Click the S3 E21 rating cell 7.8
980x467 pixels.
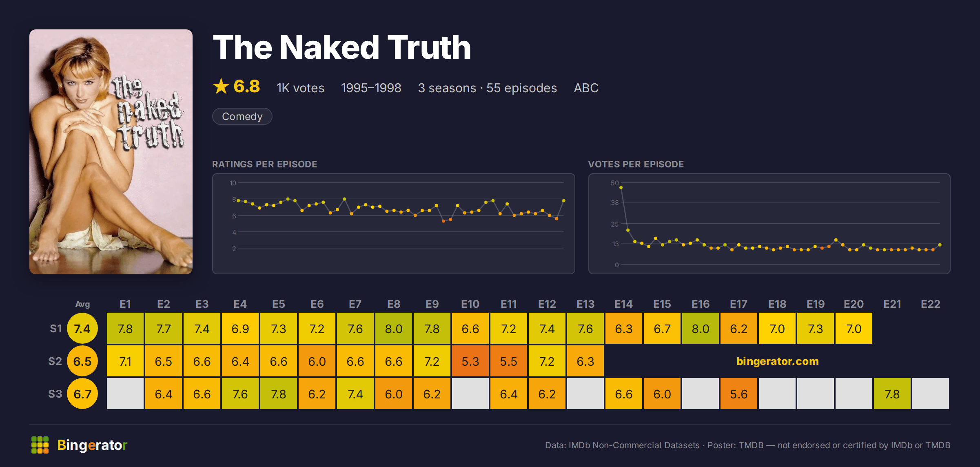(892, 394)
